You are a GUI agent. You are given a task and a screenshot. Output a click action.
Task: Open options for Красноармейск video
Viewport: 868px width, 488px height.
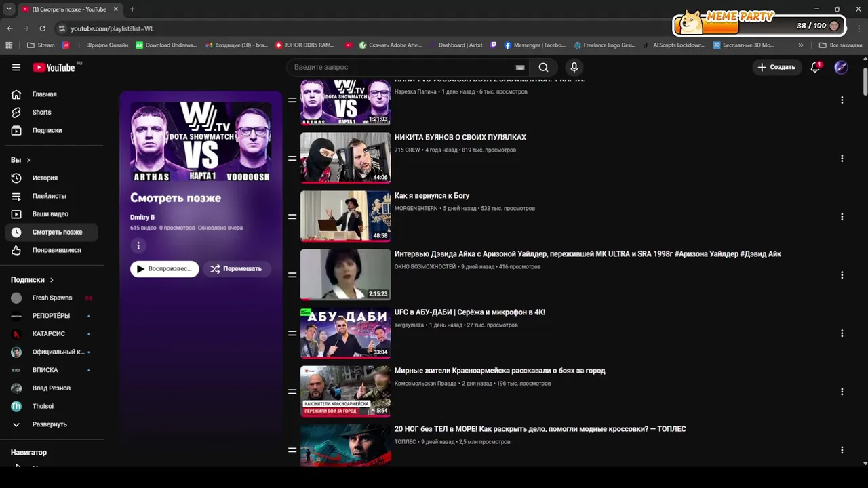click(842, 392)
